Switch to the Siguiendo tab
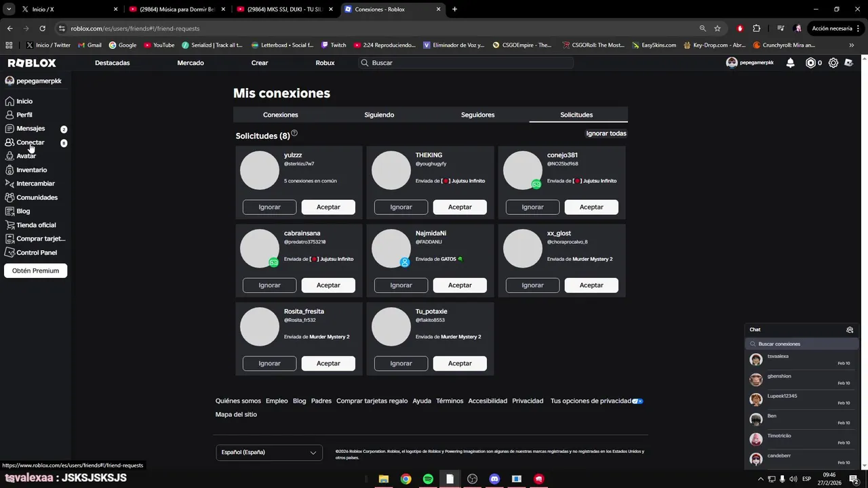 (x=379, y=115)
